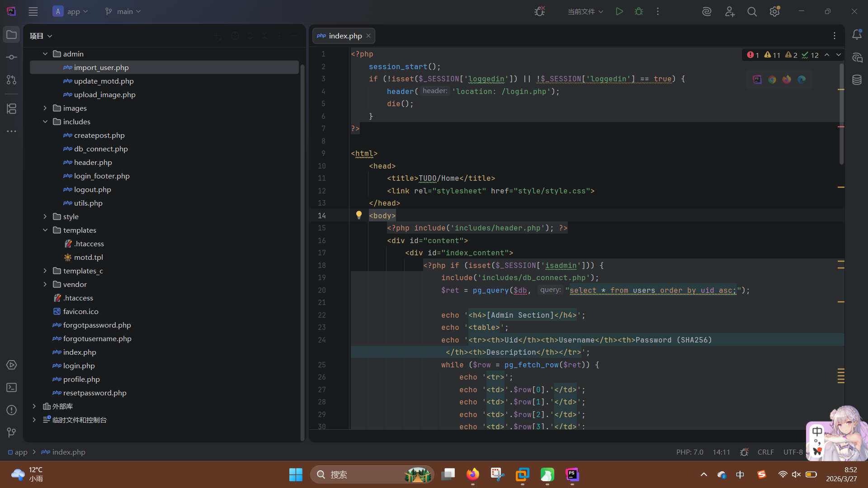The image size is (868, 488).
Task: Open the Commit tool window
Action: (12, 57)
